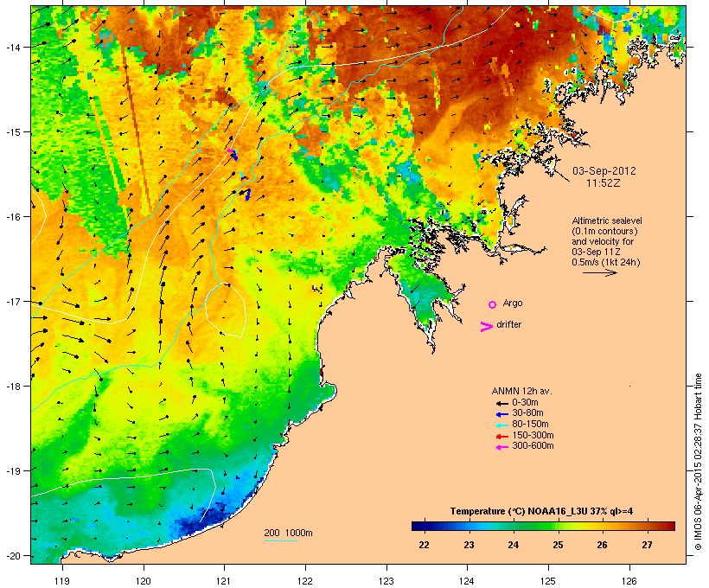Click the blue ANMN mooring marker near 121.3, -15.7
This screenshot has height=588, width=709.
tap(247, 195)
